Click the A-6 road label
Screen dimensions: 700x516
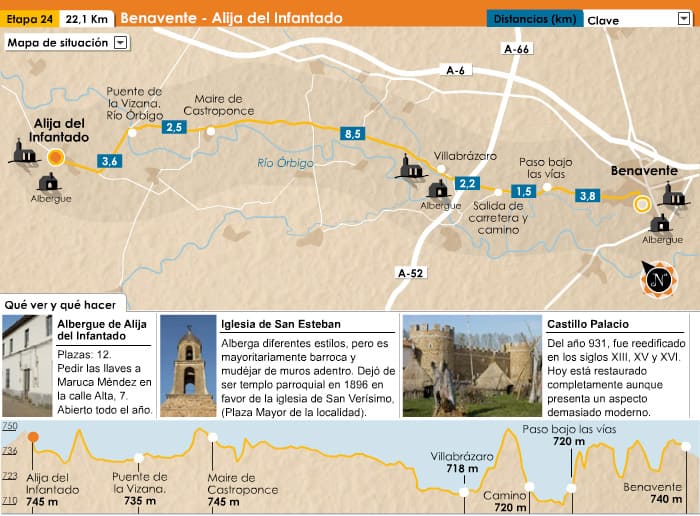pyautogui.click(x=455, y=70)
